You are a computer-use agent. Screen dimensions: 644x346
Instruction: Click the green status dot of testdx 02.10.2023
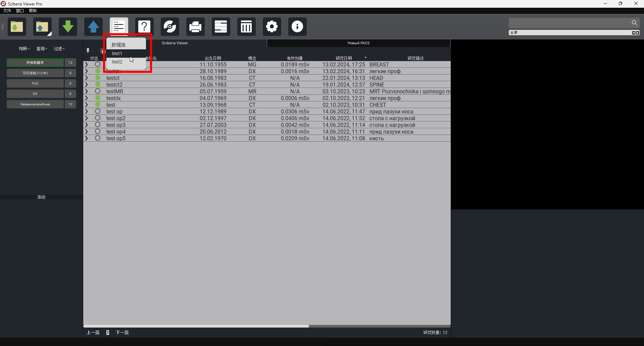[98, 98]
